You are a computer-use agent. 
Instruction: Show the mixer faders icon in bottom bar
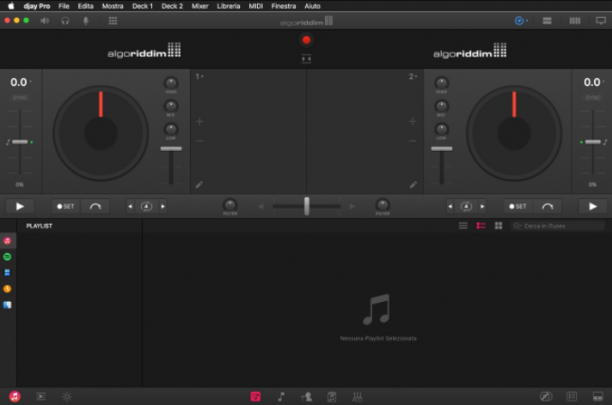pos(357,397)
